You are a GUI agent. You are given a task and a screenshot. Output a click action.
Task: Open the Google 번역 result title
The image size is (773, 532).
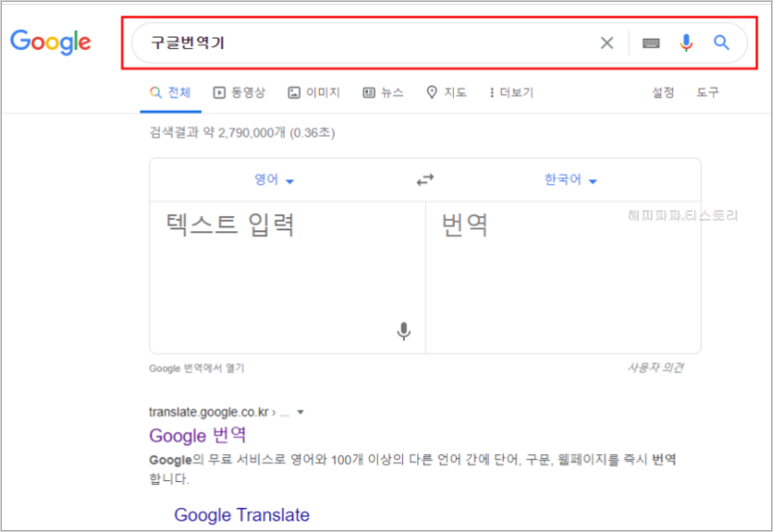click(198, 436)
